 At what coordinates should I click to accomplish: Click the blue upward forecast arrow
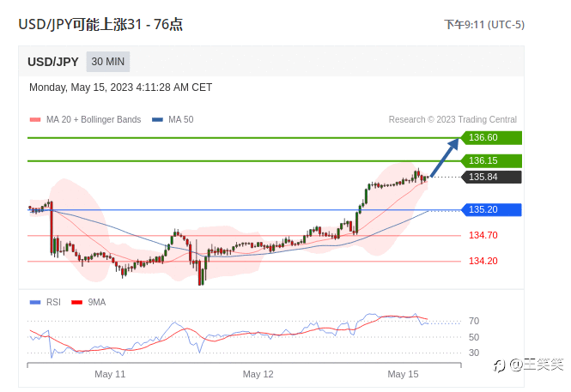(445, 158)
